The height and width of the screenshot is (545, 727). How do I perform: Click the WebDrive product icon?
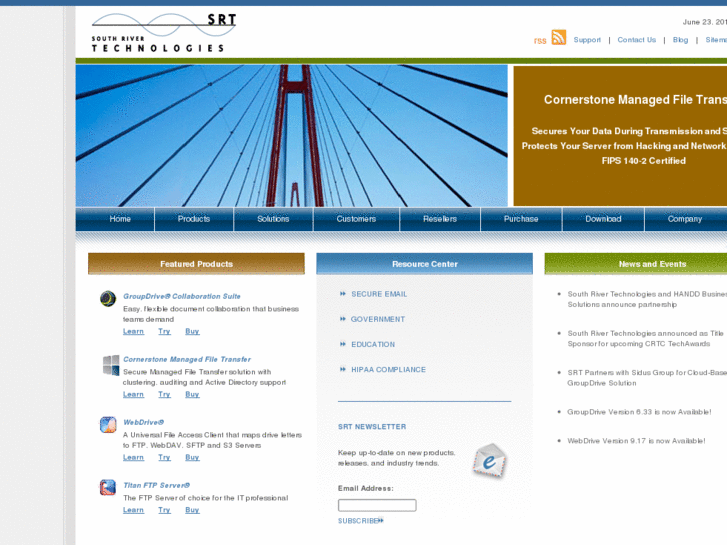[108, 424]
